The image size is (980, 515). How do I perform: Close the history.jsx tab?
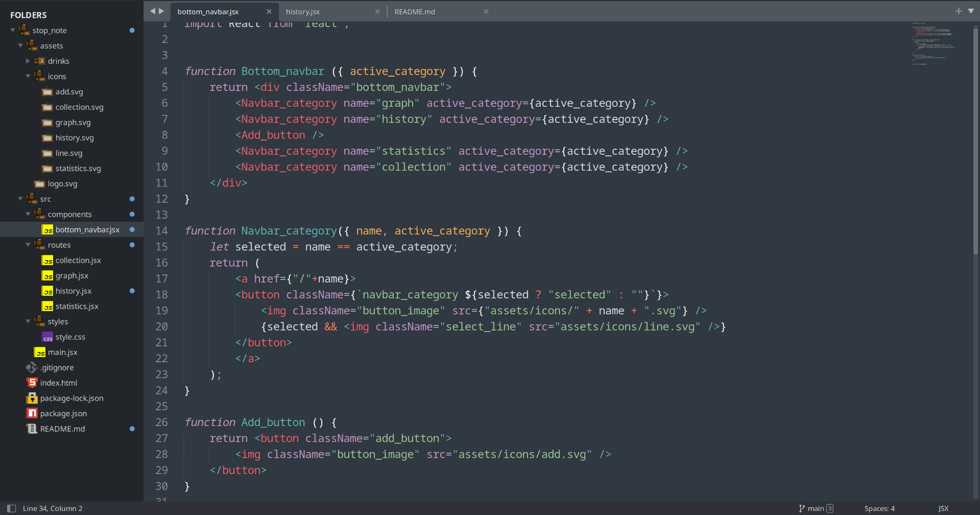click(x=377, y=11)
